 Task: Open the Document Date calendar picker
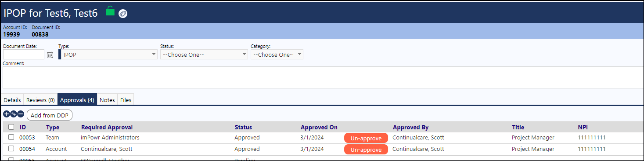[x=50, y=55]
